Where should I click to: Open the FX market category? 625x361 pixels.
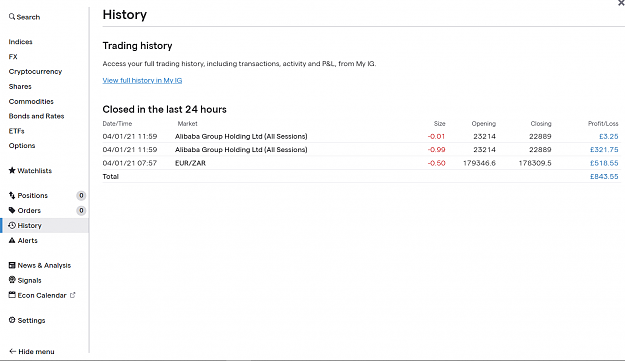(13, 57)
